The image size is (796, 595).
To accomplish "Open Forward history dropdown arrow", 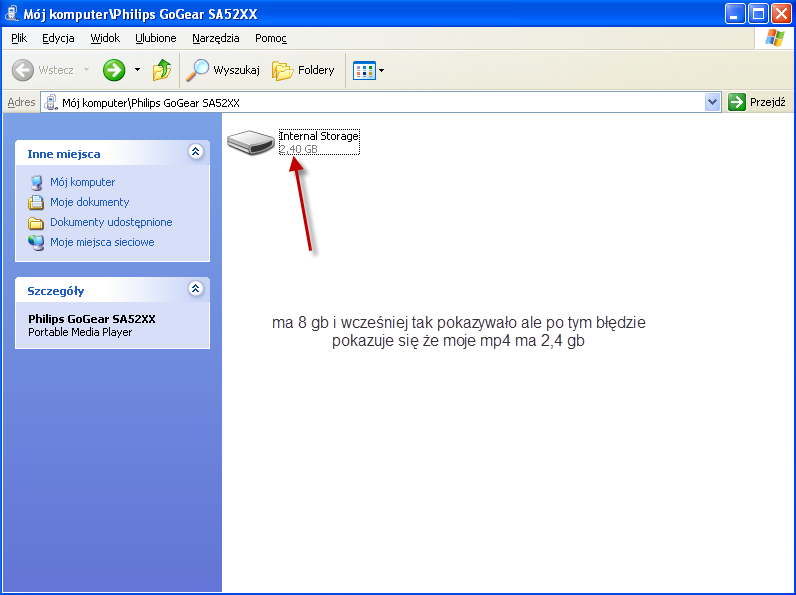I will [137, 70].
